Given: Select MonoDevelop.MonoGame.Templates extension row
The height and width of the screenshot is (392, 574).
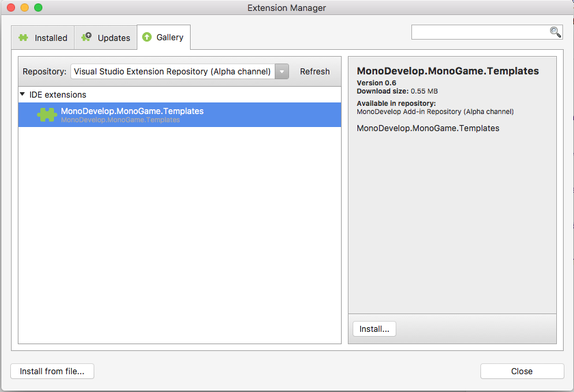Looking at the screenshot, I should 179,115.
